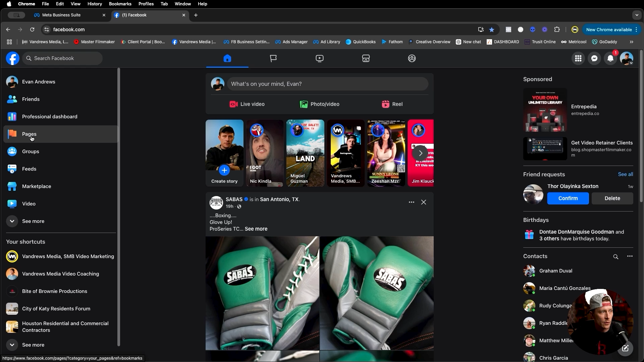This screenshot has height=362, width=644.
Task: Expand See more on the SABAS post text
Action: click(x=256, y=229)
